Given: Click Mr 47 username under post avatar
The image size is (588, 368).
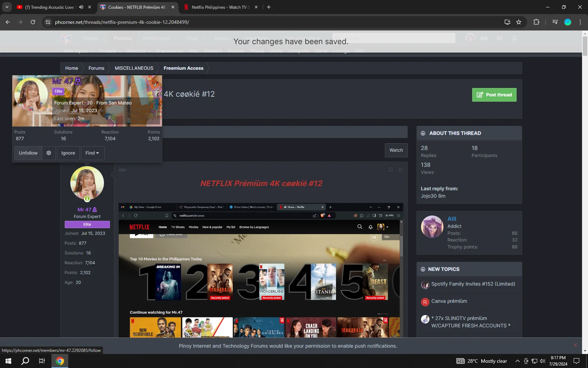Looking at the screenshot, I should pos(84,210).
